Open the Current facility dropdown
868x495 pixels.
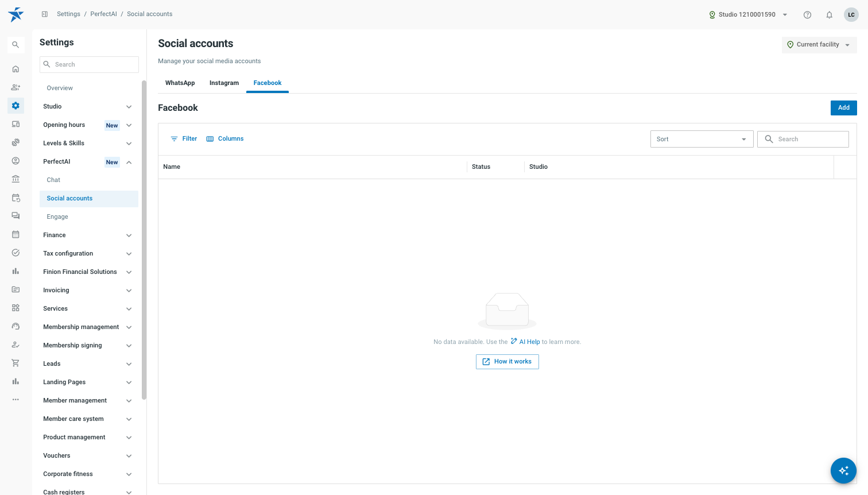tap(819, 45)
